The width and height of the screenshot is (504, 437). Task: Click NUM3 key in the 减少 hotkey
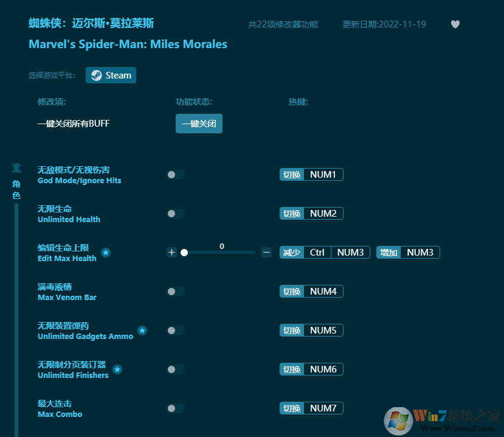point(350,253)
